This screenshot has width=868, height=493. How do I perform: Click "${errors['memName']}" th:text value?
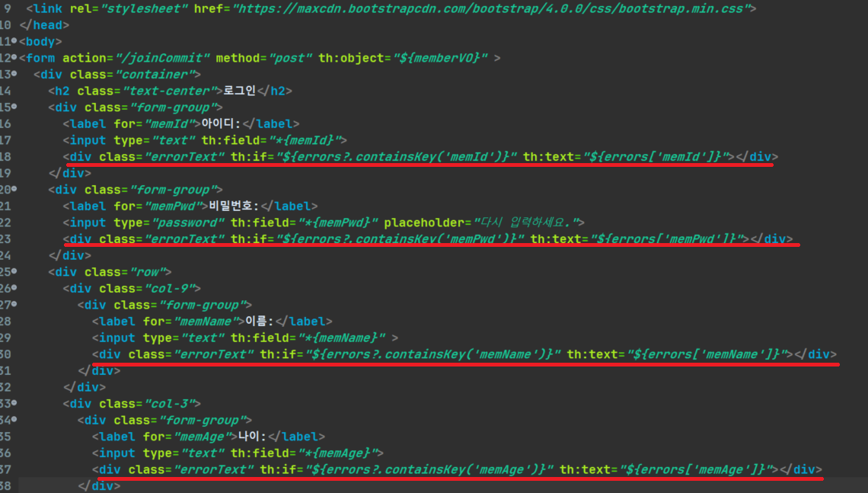click(707, 354)
